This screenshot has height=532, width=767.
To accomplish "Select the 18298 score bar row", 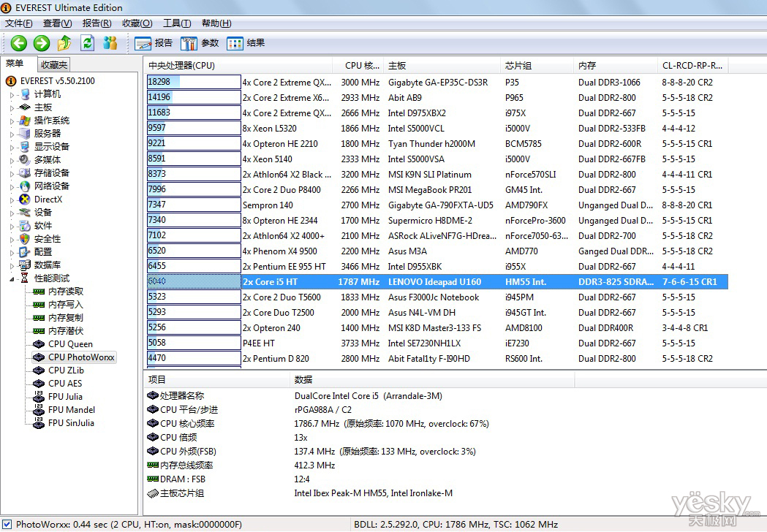I will [x=194, y=82].
